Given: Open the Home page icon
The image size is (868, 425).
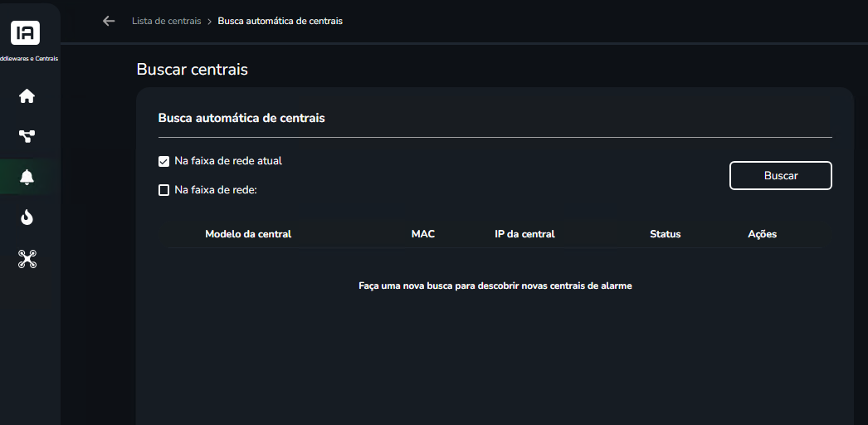Looking at the screenshot, I should [x=27, y=96].
